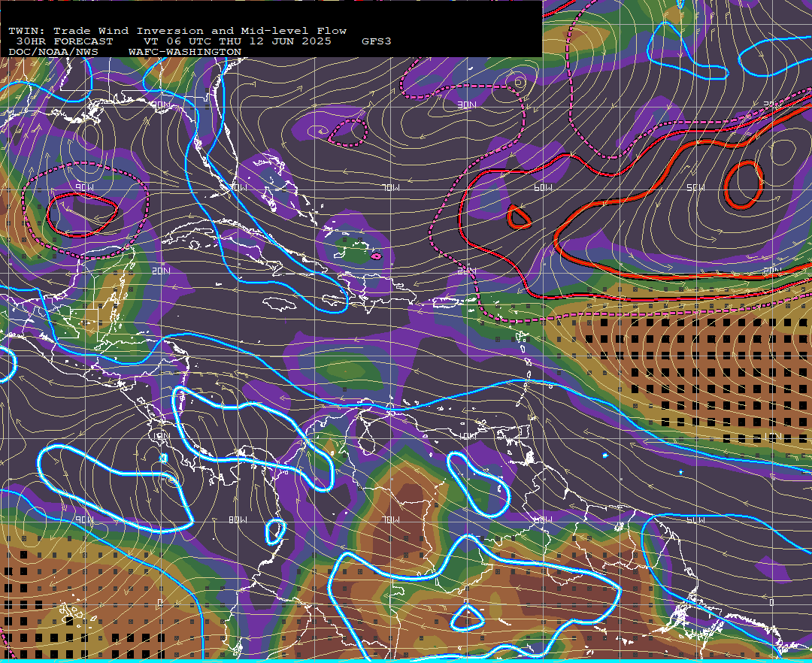Viewport: 812px width, 663px height.
Task: Click the title "TWIN: Trade Wind Inversion and Mid-level Flow"
Action: (177, 31)
